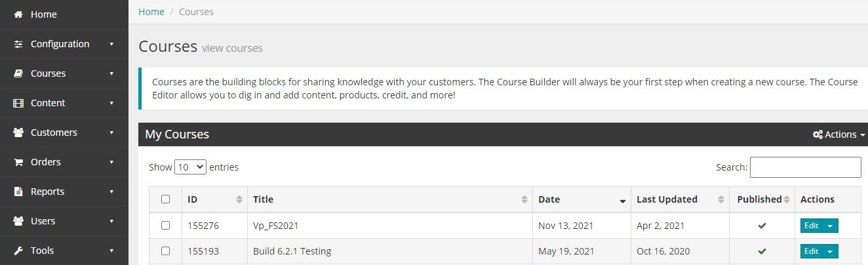Click the Home breadcrumb link
This screenshot has height=265, width=868.
click(x=151, y=12)
